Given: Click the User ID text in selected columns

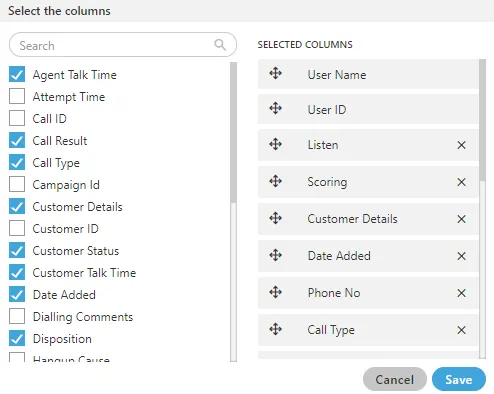Looking at the screenshot, I should pyautogui.click(x=327, y=110).
